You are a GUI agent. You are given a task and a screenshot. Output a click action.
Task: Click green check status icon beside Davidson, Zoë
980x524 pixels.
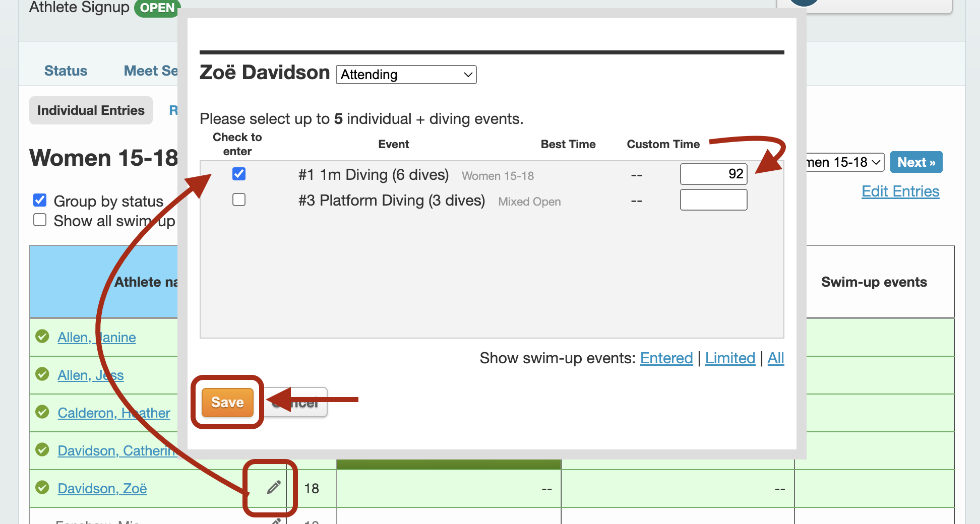(x=42, y=487)
